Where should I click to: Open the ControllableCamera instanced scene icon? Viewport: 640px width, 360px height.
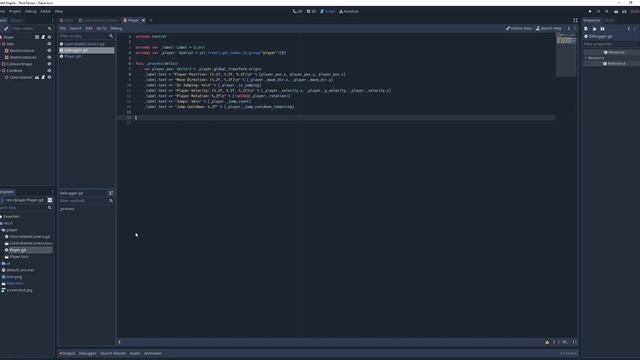37,77
